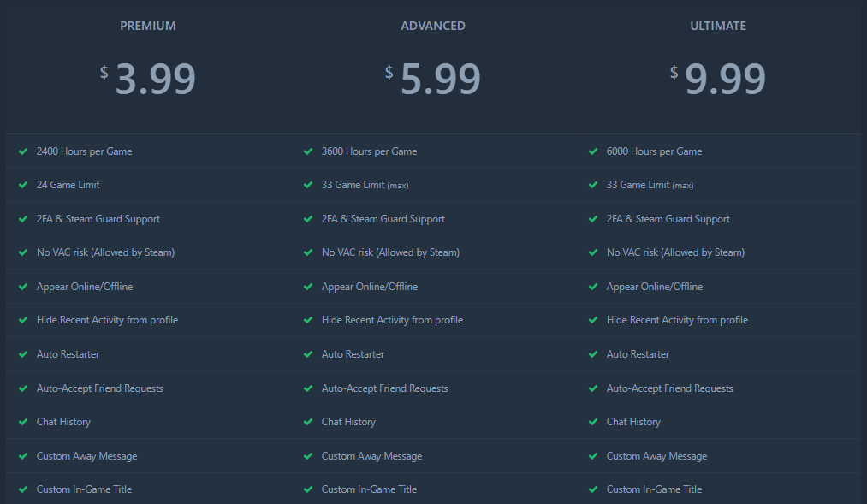Screen dimensions: 867x504
Task: Select the Premium plan heading
Action: point(148,26)
